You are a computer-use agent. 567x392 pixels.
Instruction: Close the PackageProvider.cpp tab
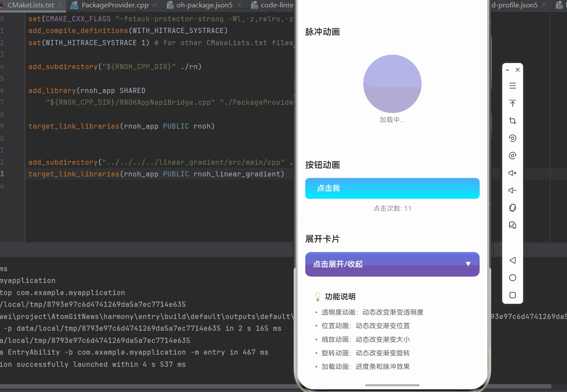(x=155, y=5)
